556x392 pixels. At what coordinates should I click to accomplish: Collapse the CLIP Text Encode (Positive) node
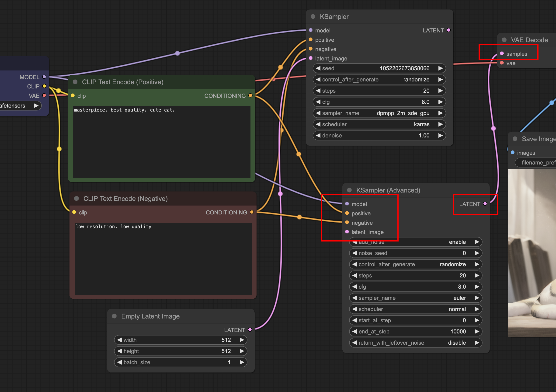75,82
